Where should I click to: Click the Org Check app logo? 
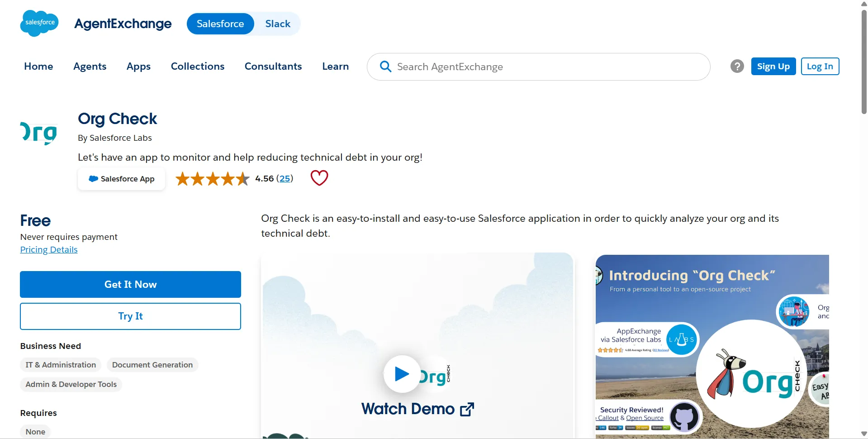(x=39, y=133)
